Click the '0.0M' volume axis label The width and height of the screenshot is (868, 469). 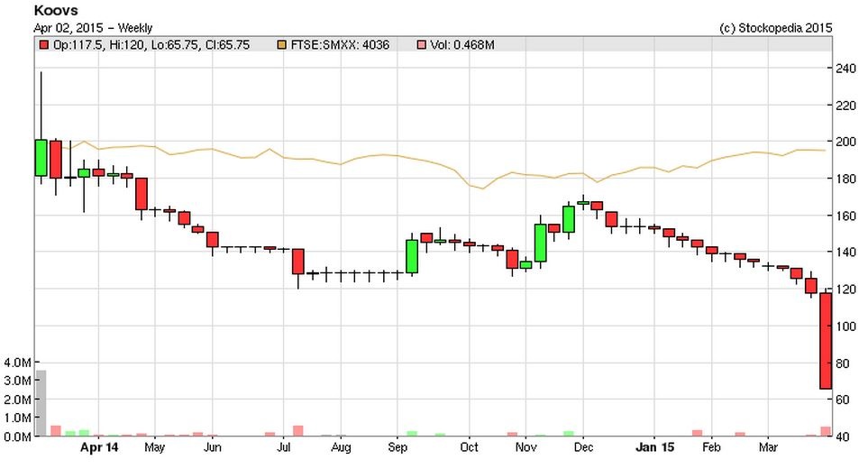point(17,437)
